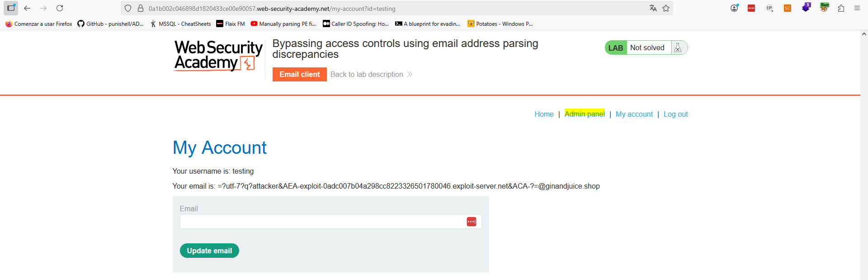The width and height of the screenshot is (868, 280).
Task: Click the password manager icon in Email field
Action: coord(471,222)
